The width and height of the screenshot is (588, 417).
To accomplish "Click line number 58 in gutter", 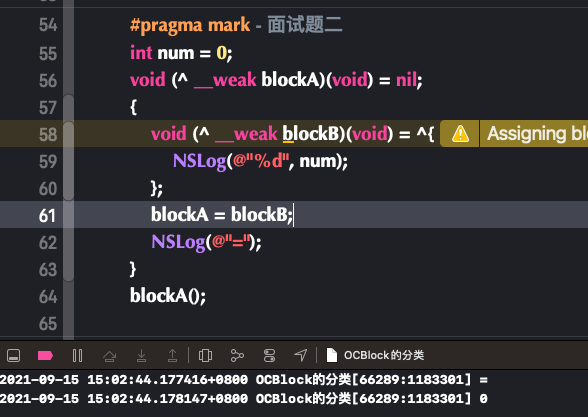I will click(48, 135).
